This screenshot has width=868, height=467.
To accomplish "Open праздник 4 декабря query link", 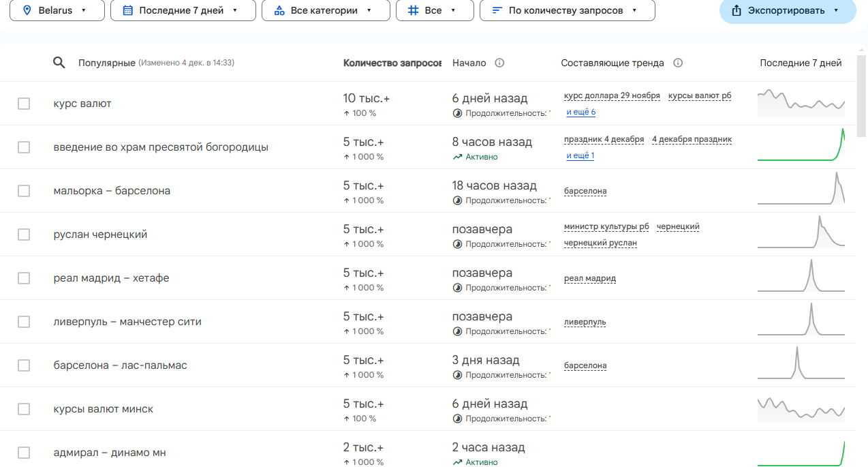I will [x=604, y=139].
